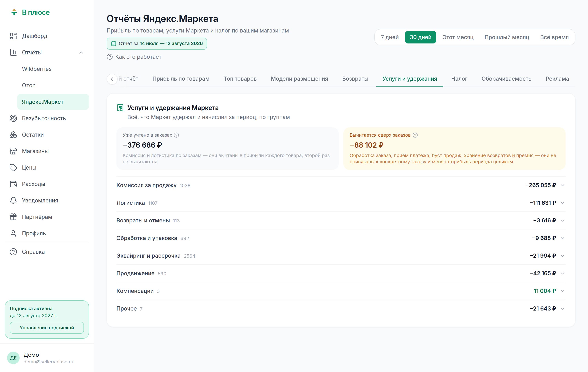Switch to Прибыль по товарам tab
The image size is (588, 372).
pyautogui.click(x=181, y=79)
